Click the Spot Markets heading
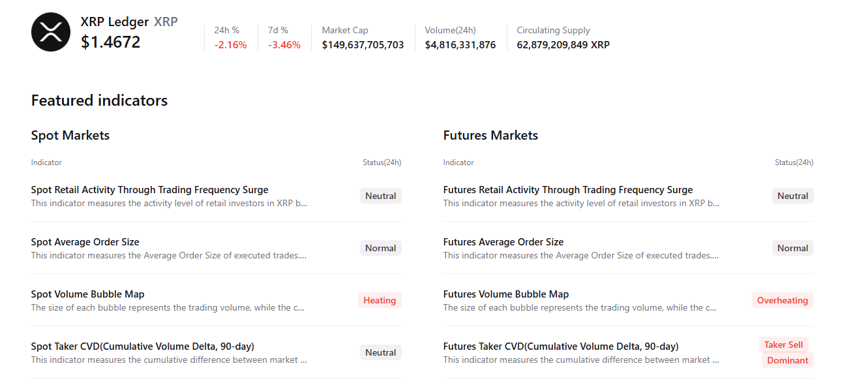Screen dimensions: 868x385 pos(70,136)
